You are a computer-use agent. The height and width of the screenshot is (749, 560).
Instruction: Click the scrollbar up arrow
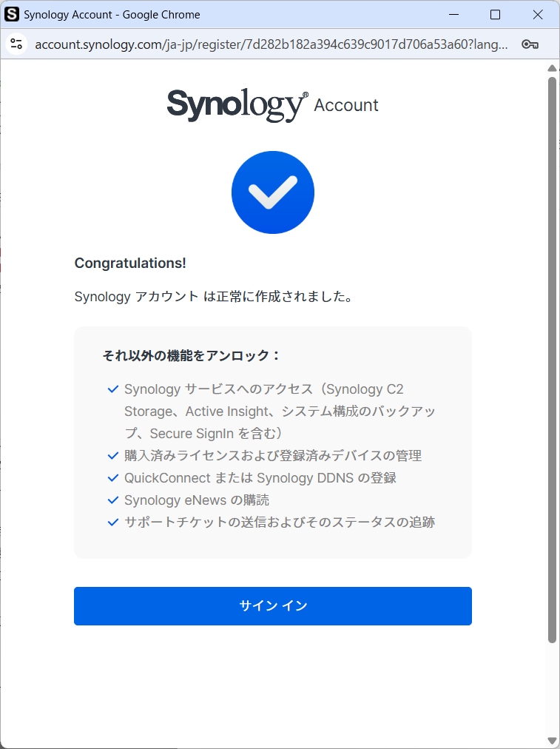coord(552,69)
